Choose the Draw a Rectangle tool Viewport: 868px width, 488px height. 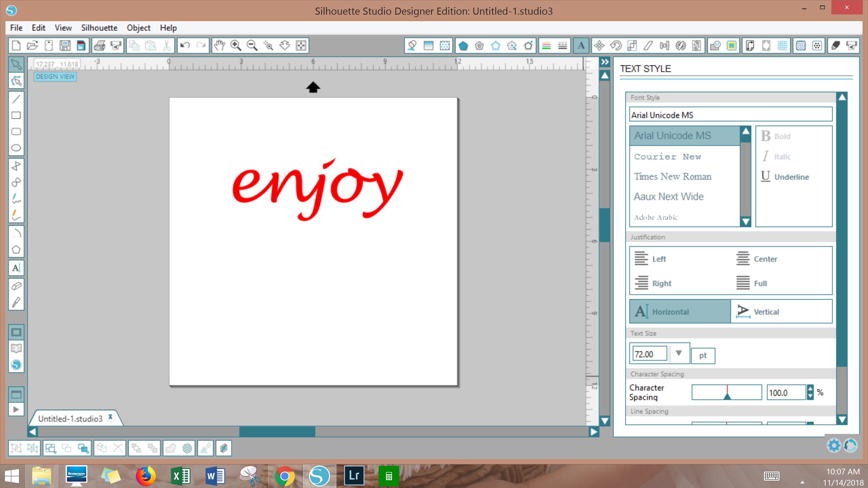(x=16, y=115)
